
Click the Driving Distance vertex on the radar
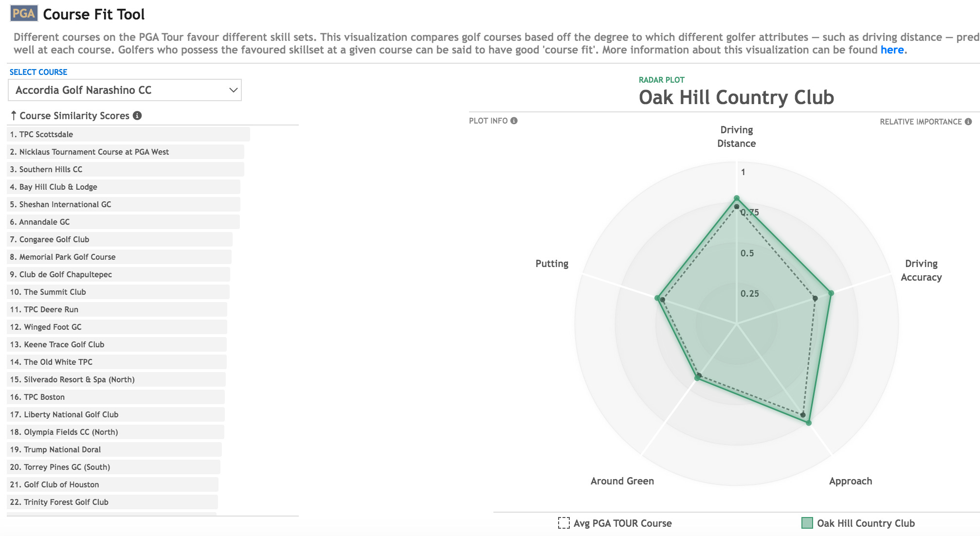(x=736, y=197)
